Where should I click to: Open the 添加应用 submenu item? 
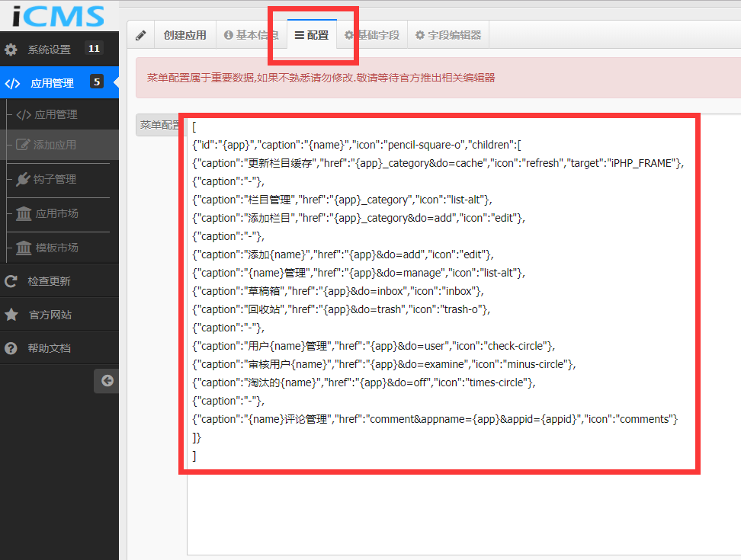tap(59, 145)
